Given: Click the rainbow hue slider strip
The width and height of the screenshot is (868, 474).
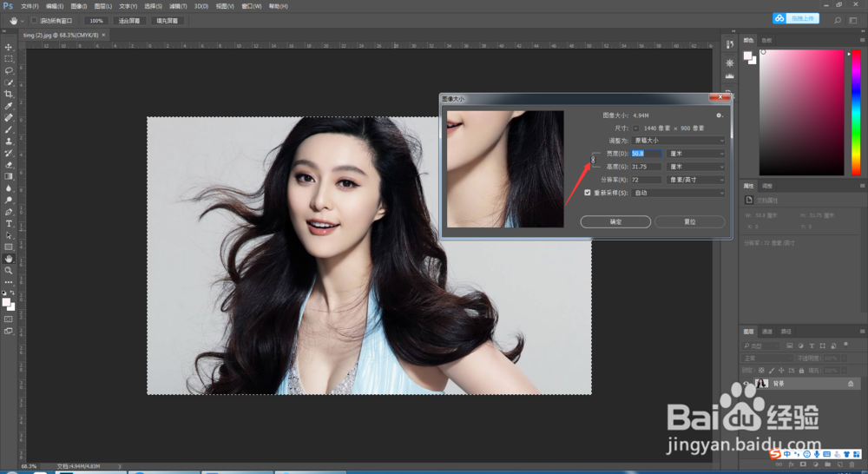Looking at the screenshot, I should [x=856, y=112].
